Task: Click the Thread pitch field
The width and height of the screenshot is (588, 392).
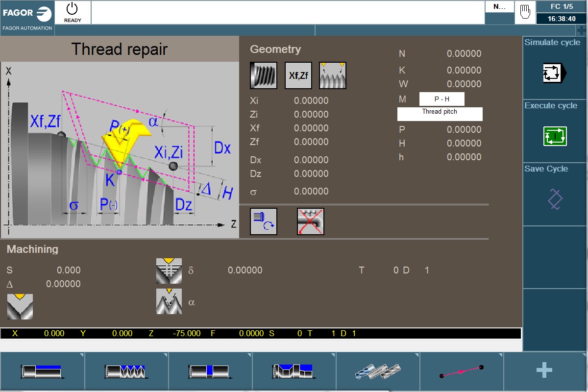Action: pyautogui.click(x=440, y=114)
